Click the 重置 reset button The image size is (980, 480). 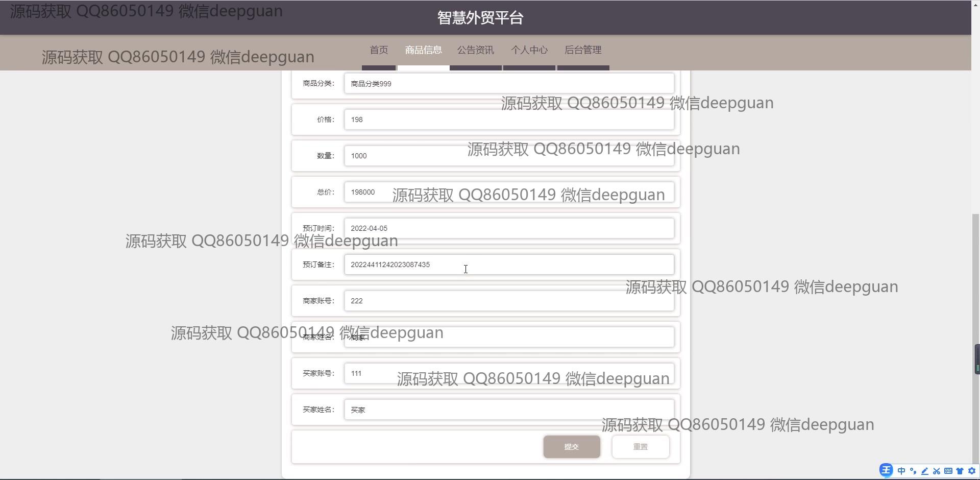(x=640, y=447)
